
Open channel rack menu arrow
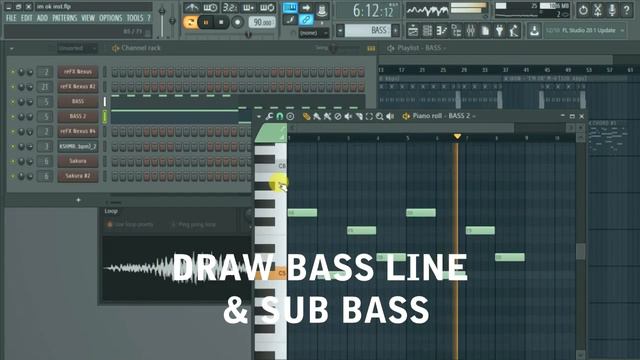(x=11, y=49)
